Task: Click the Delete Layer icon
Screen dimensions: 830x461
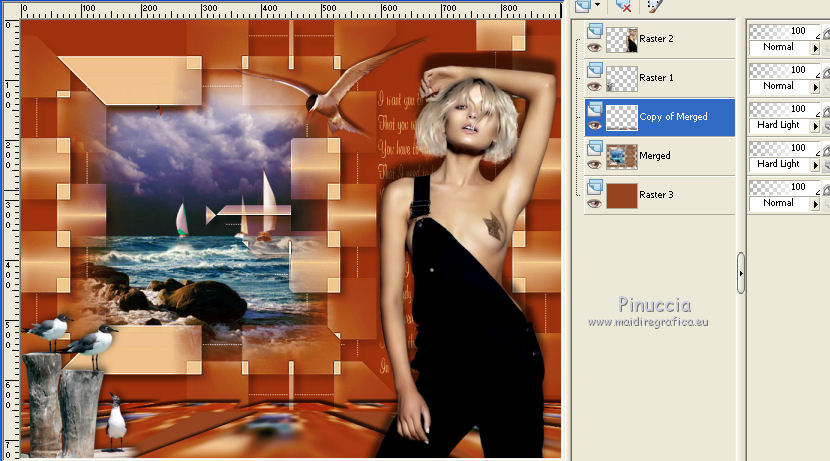Action: (623, 6)
